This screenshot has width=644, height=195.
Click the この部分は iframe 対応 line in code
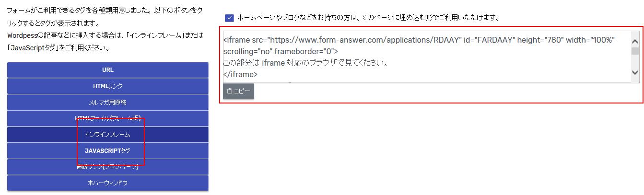pyautogui.click(x=305, y=63)
